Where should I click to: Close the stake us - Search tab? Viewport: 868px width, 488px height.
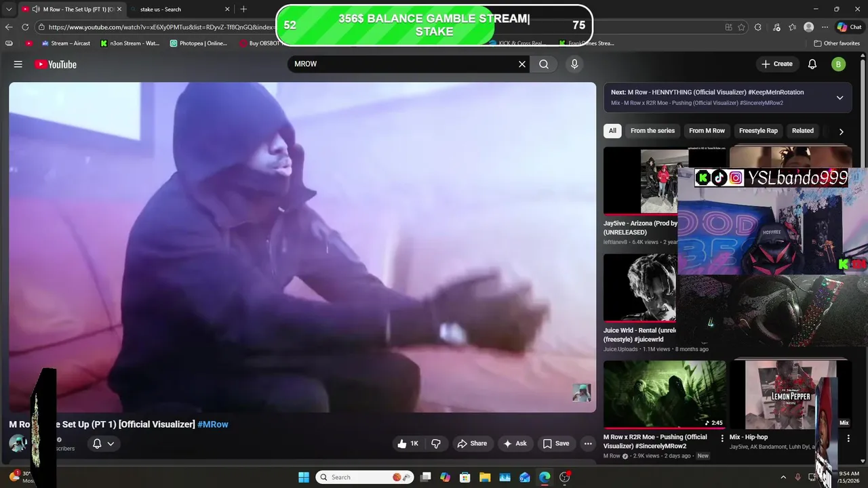pyautogui.click(x=227, y=9)
